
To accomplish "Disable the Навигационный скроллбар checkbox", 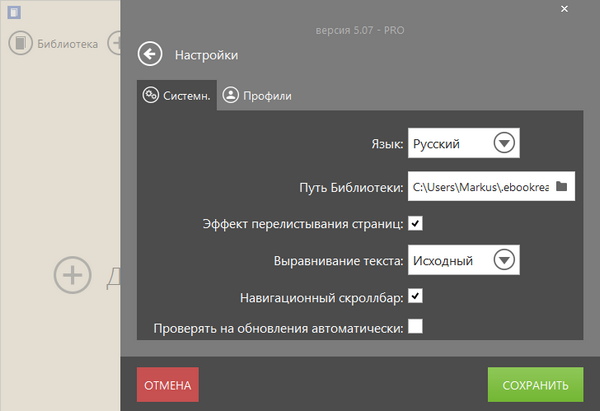I will (x=415, y=296).
